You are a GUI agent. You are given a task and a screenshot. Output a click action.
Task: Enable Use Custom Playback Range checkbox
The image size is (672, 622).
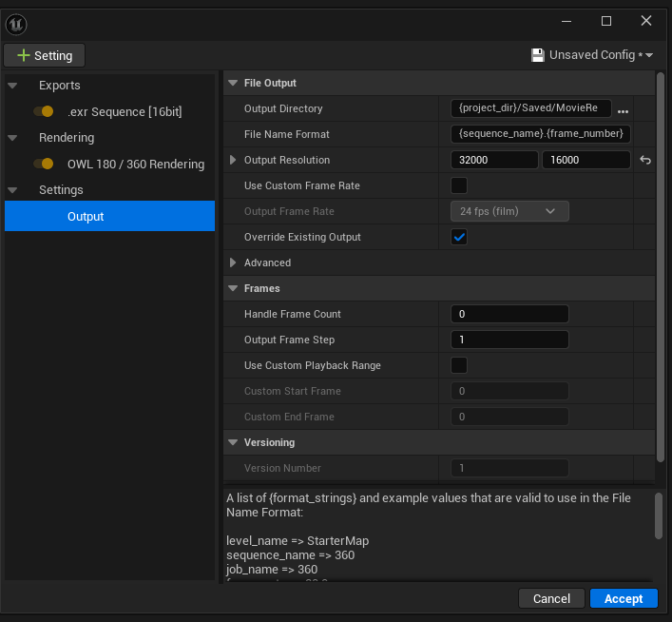click(459, 365)
